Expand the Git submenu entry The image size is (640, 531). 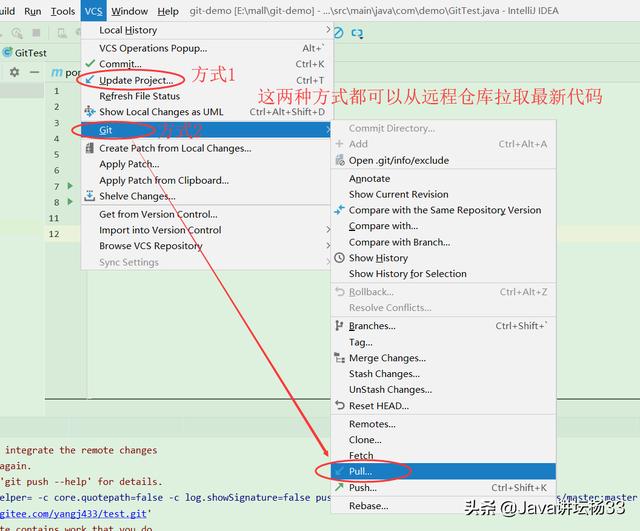207,130
